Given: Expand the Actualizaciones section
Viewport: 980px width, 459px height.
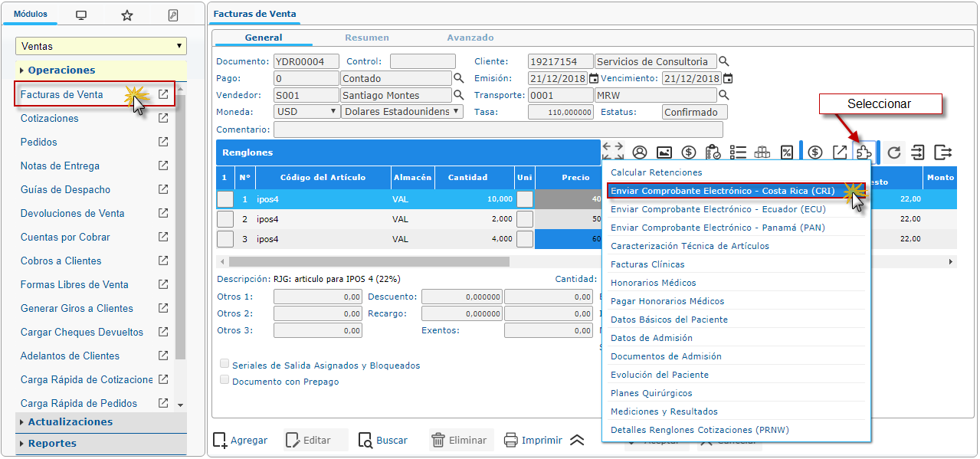Looking at the screenshot, I should pyautogui.click(x=70, y=422).
